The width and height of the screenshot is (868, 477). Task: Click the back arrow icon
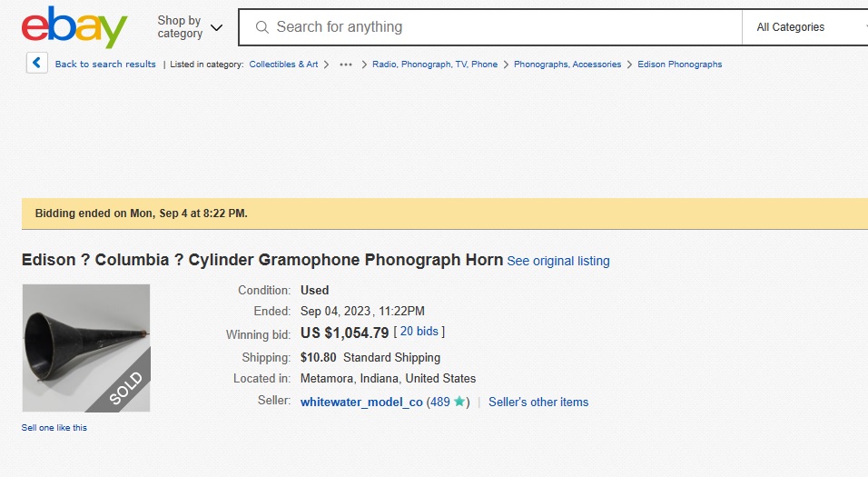point(36,64)
